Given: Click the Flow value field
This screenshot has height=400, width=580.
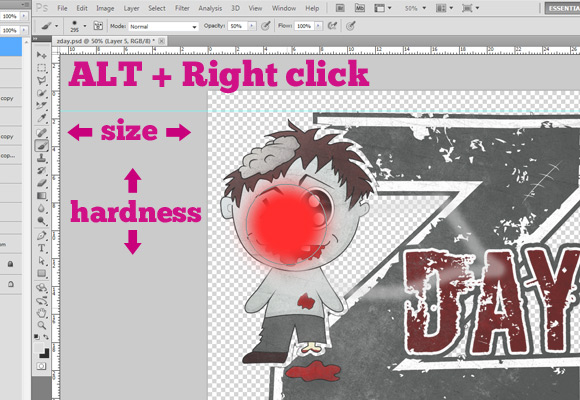Looking at the screenshot, I should (x=304, y=26).
